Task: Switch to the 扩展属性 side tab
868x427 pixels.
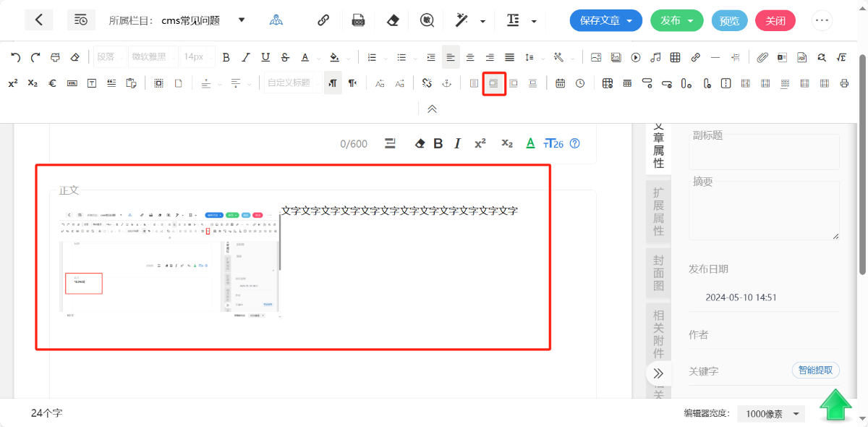Action: point(658,211)
